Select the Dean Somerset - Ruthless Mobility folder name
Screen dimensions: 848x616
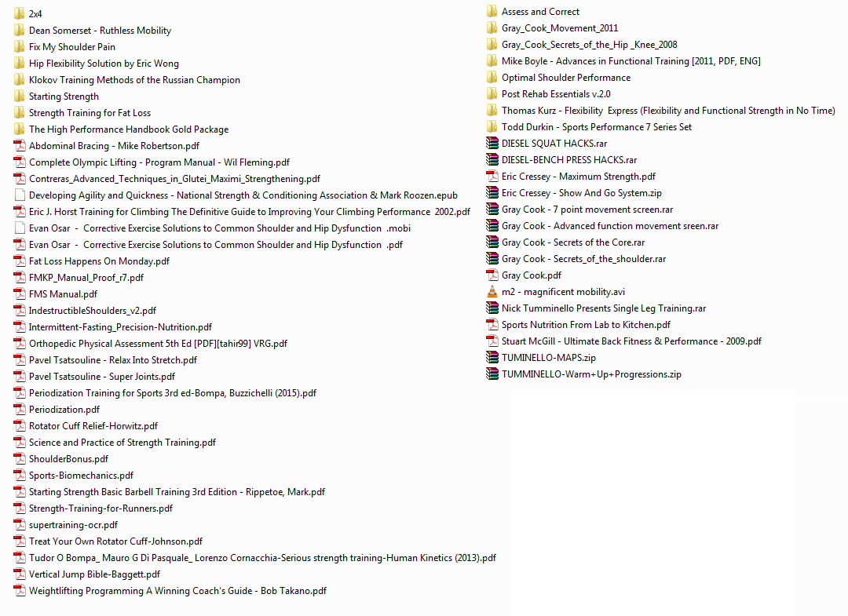click(x=100, y=31)
